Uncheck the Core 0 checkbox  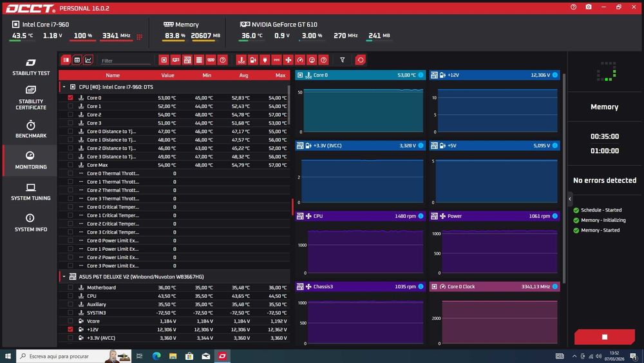[70, 97]
